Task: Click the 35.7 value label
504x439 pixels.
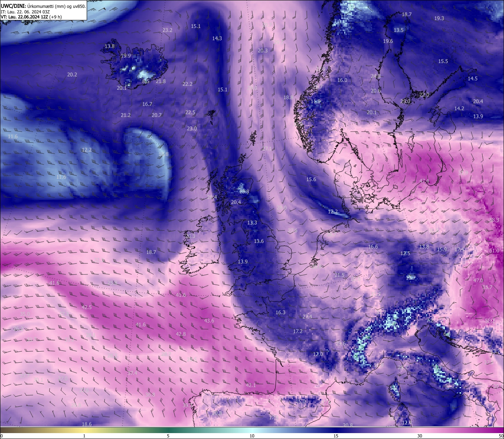Action: 487,287
